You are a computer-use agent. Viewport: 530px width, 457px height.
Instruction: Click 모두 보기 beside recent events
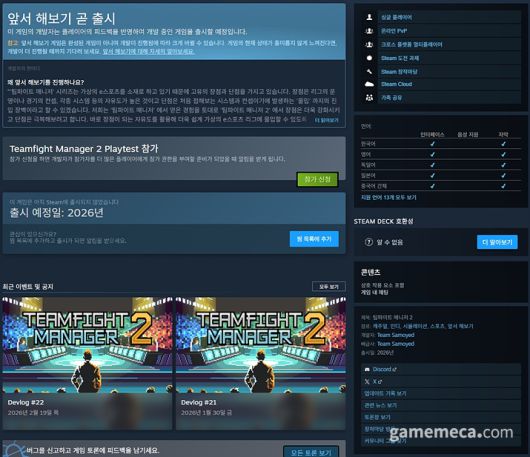pos(329,287)
